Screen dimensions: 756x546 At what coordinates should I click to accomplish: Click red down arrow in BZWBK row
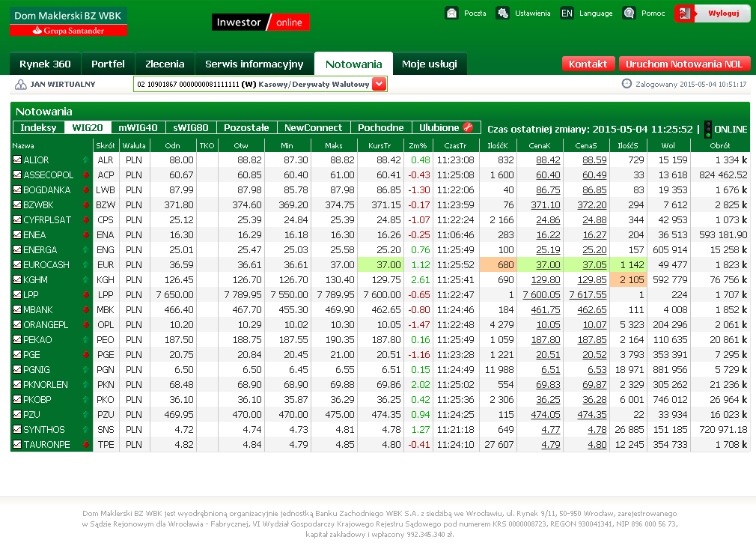pyautogui.click(x=86, y=204)
